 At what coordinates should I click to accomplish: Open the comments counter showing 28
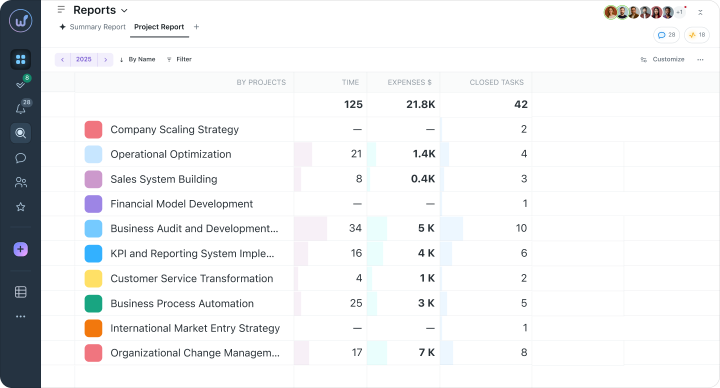666,35
